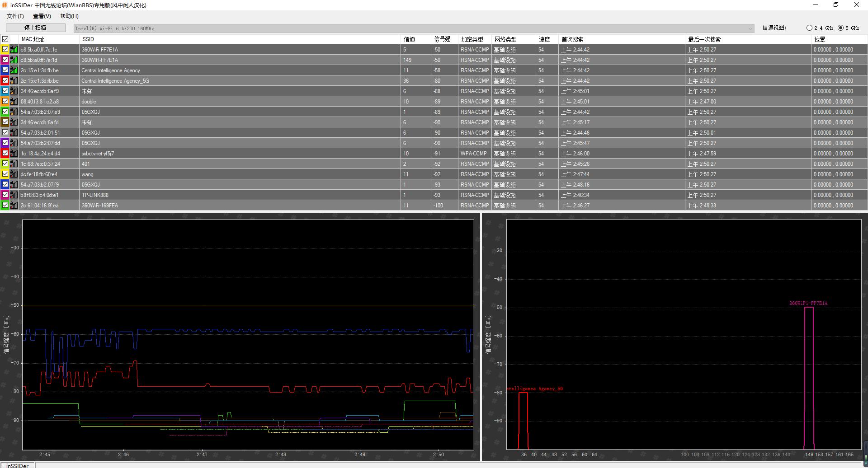Sort by 最后一次搜索 last seen column header
Image resolution: width=868 pixels, height=468 pixels.
[x=748, y=39]
